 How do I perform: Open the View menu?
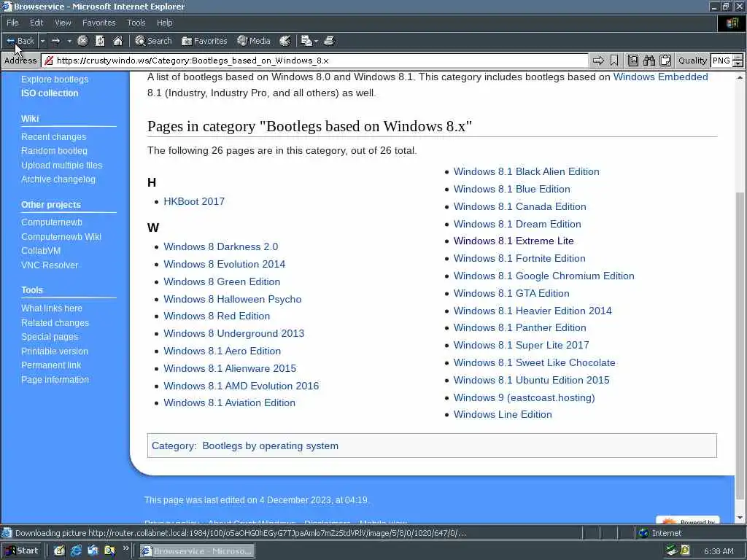[63, 23]
